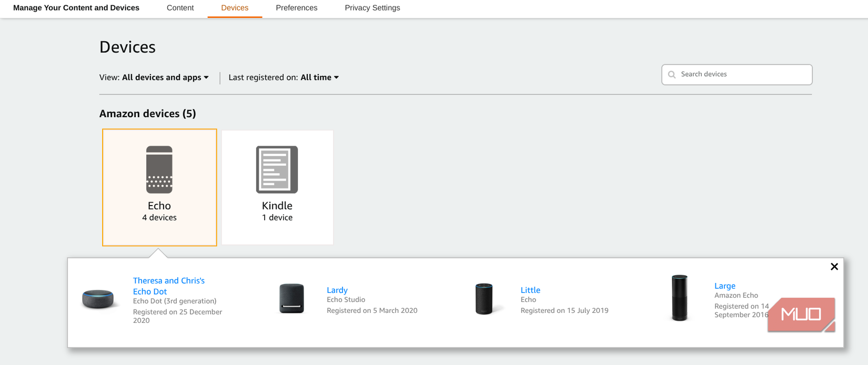The height and width of the screenshot is (365, 868).
Task: Open the Content tab
Action: 180,8
